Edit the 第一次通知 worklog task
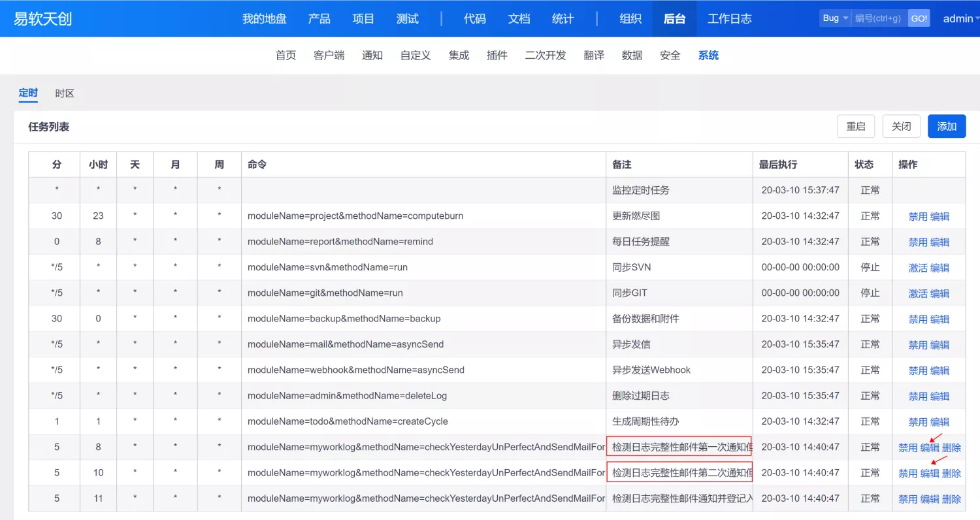 pos(930,447)
